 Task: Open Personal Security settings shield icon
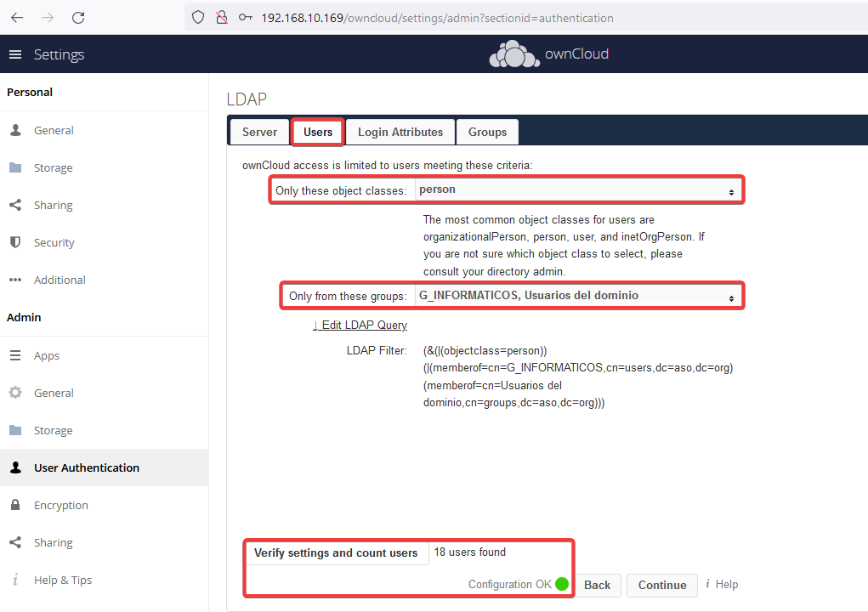(x=15, y=242)
